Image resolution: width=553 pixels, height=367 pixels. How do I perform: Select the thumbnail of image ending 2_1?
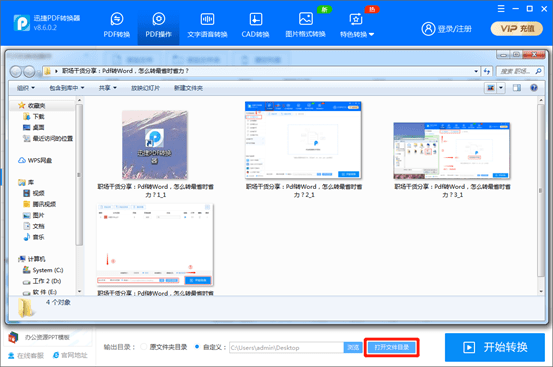303,140
